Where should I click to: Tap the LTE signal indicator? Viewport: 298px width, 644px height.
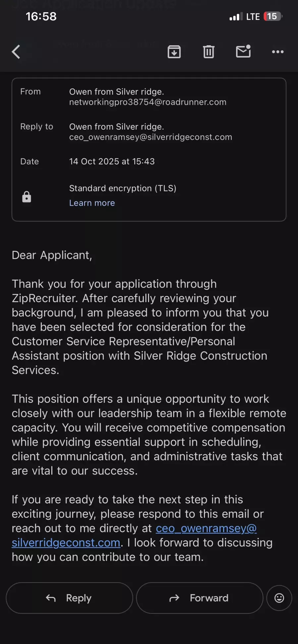click(253, 17)
